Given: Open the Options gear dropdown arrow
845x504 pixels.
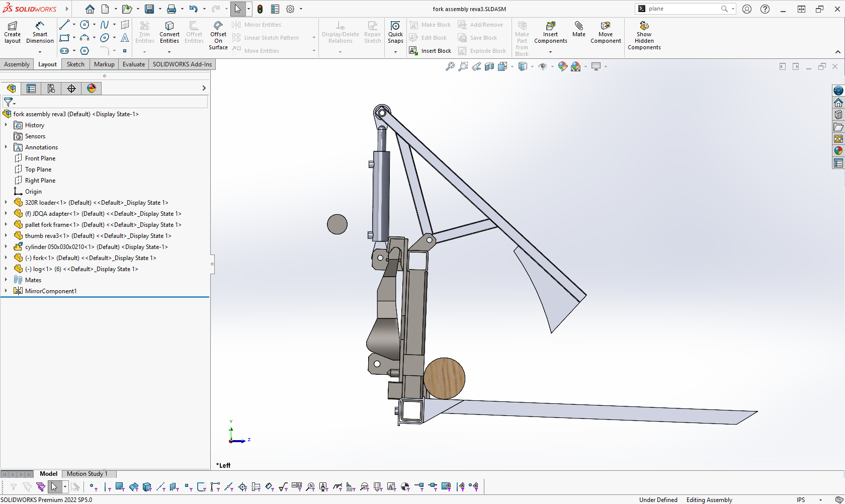Looking at the screenshot, I should coord(301,9).
